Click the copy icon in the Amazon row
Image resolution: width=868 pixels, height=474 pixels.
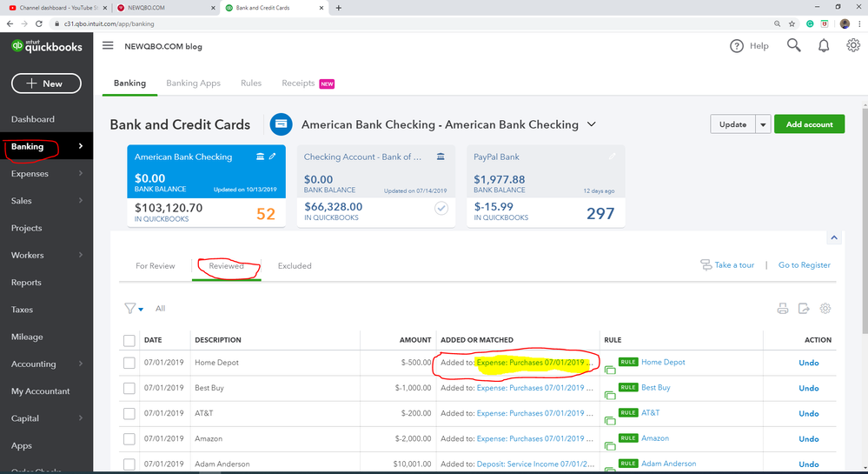pyautogui.click(x=610, y=446)
